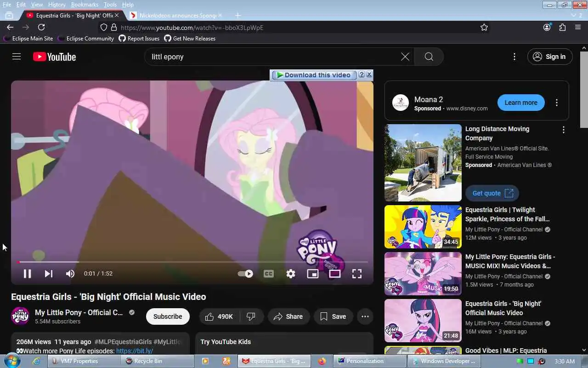588x368 pixels.
Task: Open Moana 2 ad options menu
Action: coord(556,103)
